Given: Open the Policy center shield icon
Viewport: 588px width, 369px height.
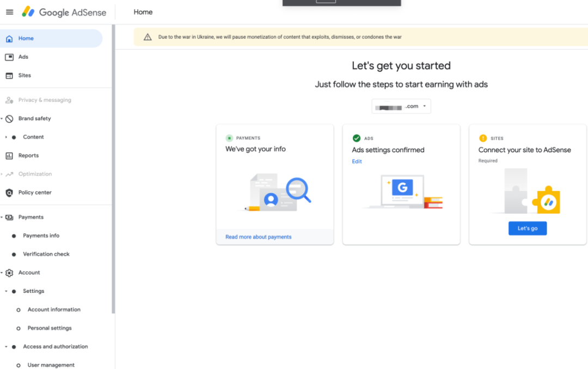Looking at the screenshot, I should [9, 193].
